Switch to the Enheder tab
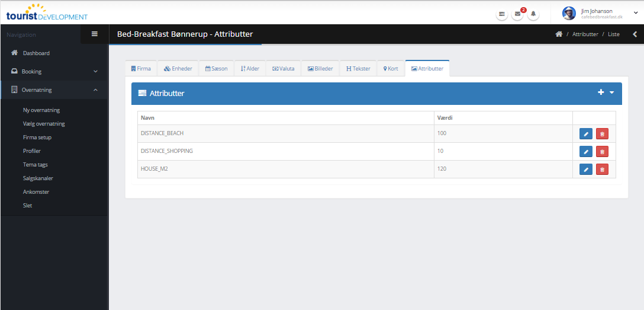 point(178,69)
